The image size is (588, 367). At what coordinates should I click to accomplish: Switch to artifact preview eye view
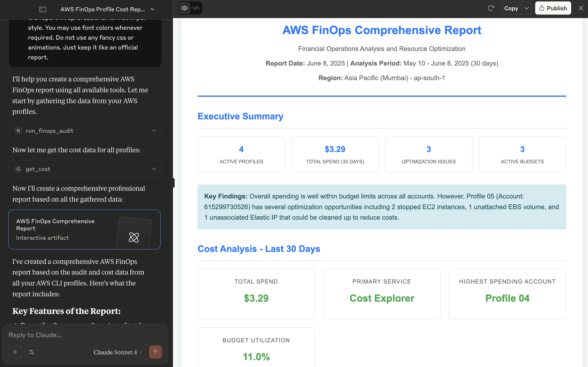tap(184, 8)
